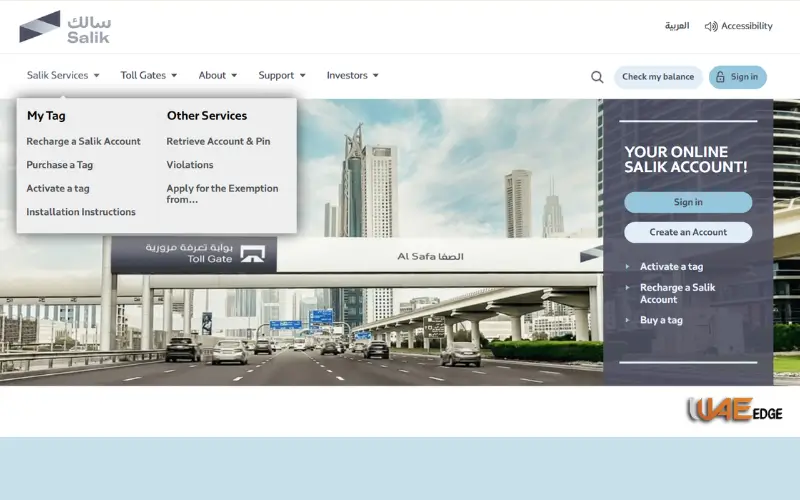Click the Salik logo
This screenshot has width=800, height=500.
pos(65,27)
